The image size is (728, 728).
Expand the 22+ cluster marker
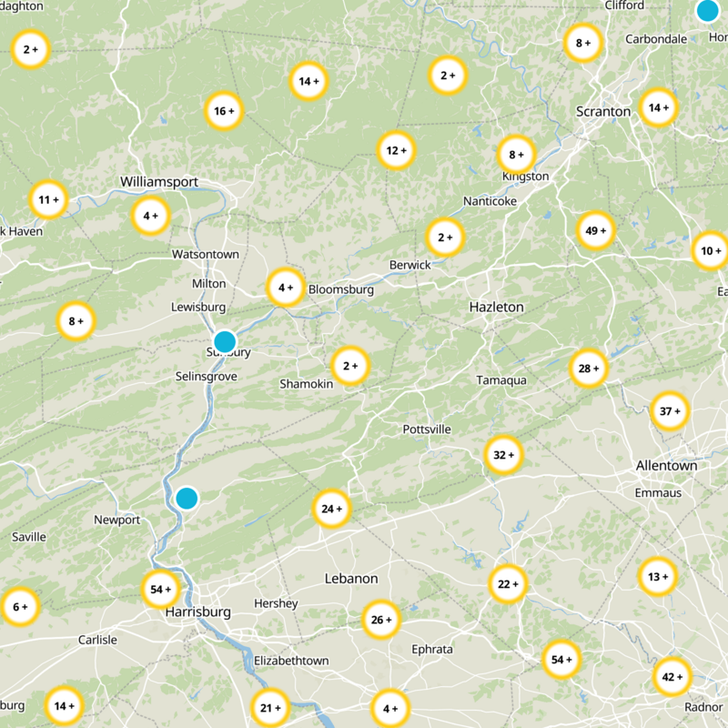click(507, 583)
